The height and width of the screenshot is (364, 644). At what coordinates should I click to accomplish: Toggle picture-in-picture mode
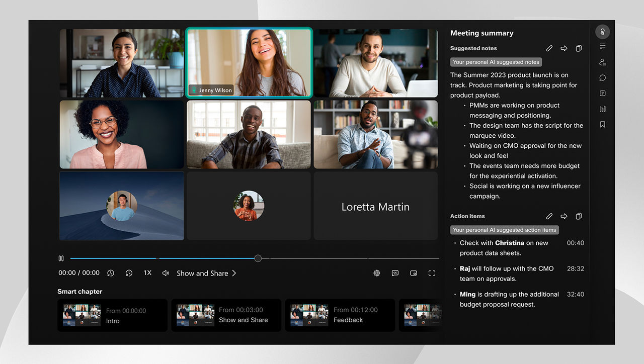click(x=414, y=273)
